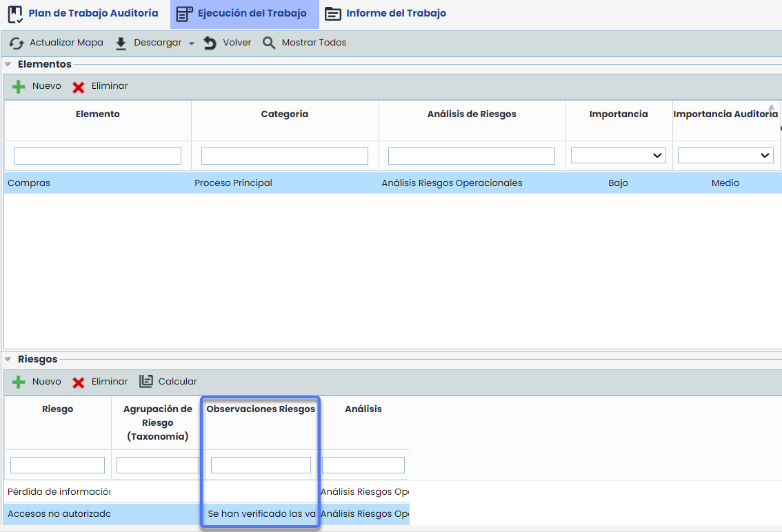Click the Elemento column filter field
Screen dimensions: 782x532
point(98,156)
